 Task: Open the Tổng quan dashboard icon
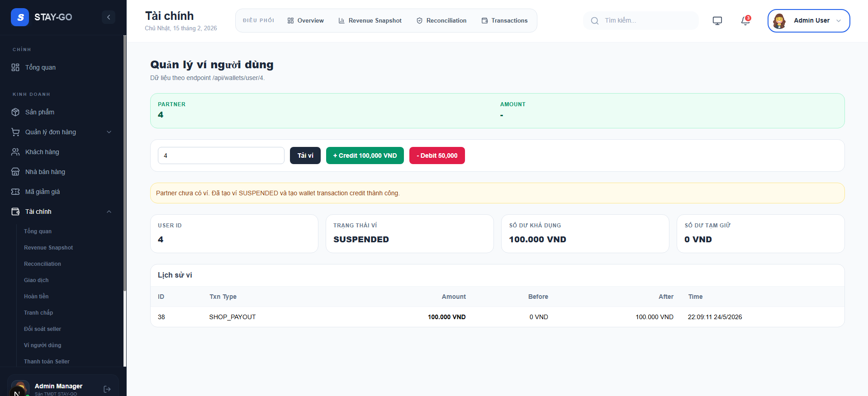pos(15,67)
